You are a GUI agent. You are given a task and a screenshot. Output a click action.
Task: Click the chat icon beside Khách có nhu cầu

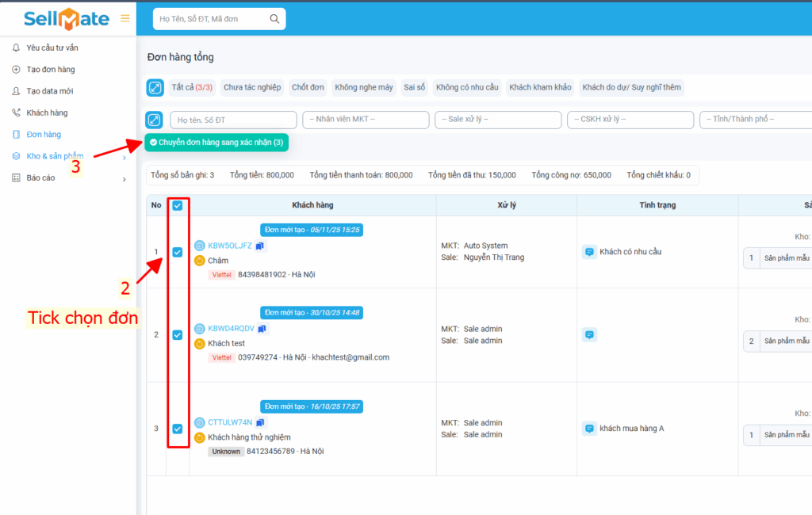(x=589, y=252)
